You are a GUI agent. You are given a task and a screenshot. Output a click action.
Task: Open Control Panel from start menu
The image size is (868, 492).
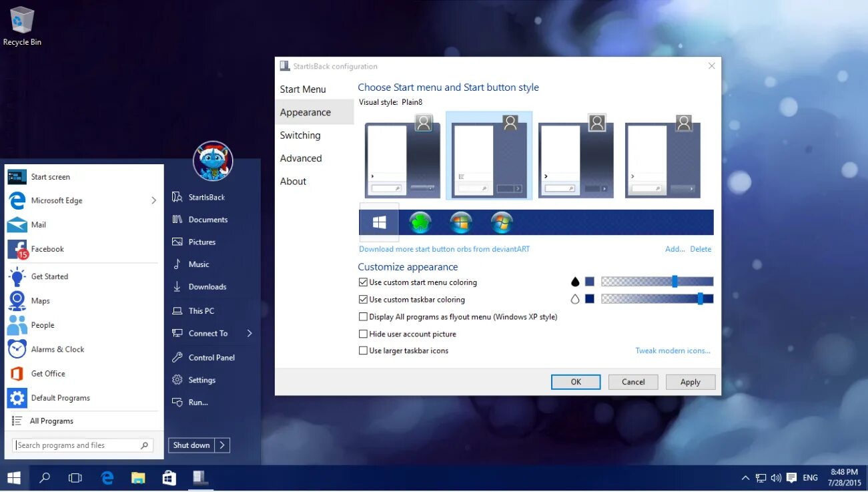click(211, 358)
